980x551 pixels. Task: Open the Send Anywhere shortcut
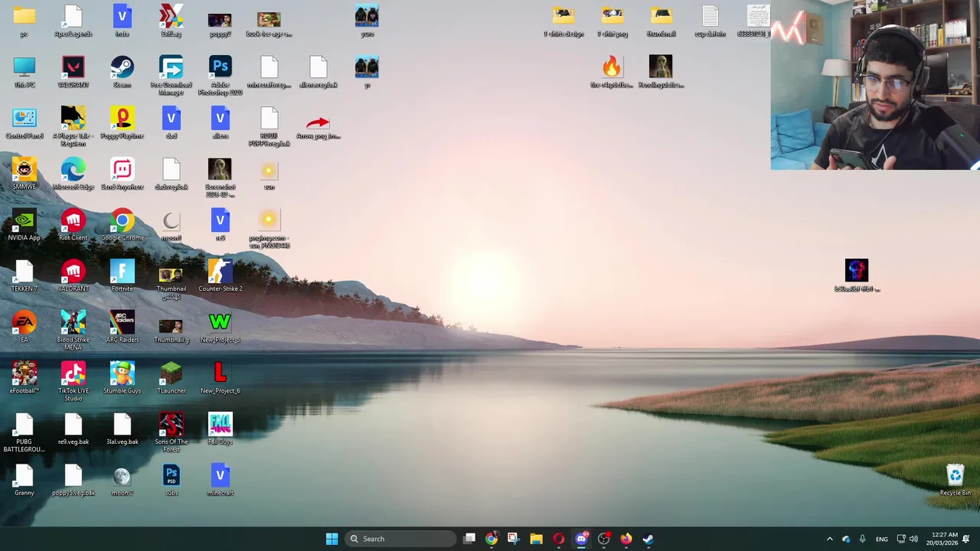coord(122,174)
